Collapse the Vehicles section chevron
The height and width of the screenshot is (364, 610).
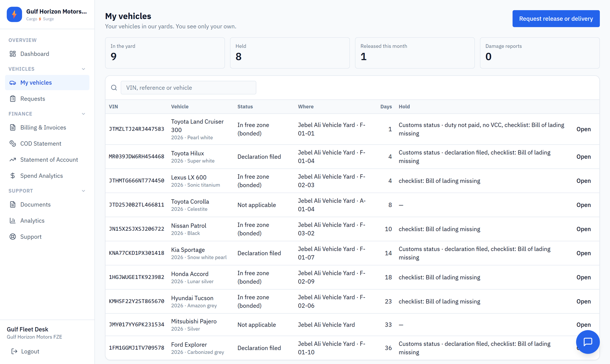tap(84, 69)
